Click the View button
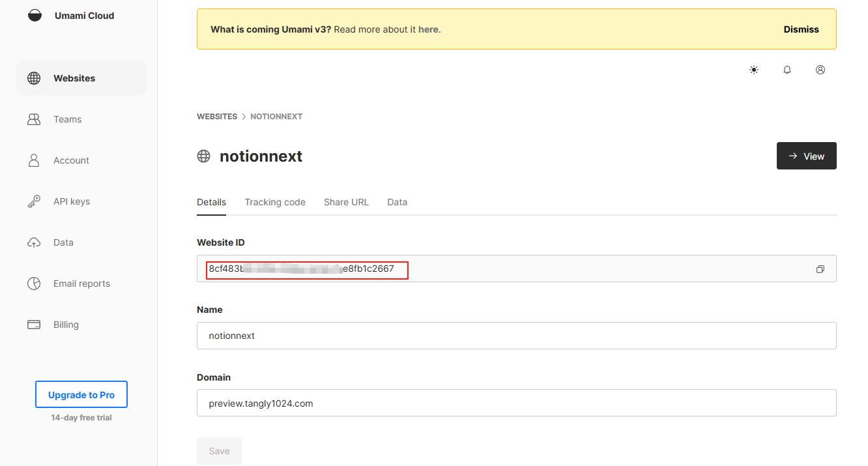This screenshot has height=466, width=868. pyautogui.click(x=806, y=156)
